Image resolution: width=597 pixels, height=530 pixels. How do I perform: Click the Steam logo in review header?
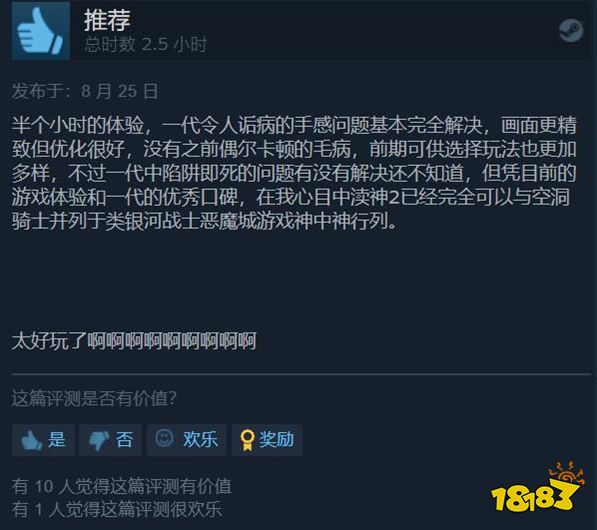(x=571, y=30)
